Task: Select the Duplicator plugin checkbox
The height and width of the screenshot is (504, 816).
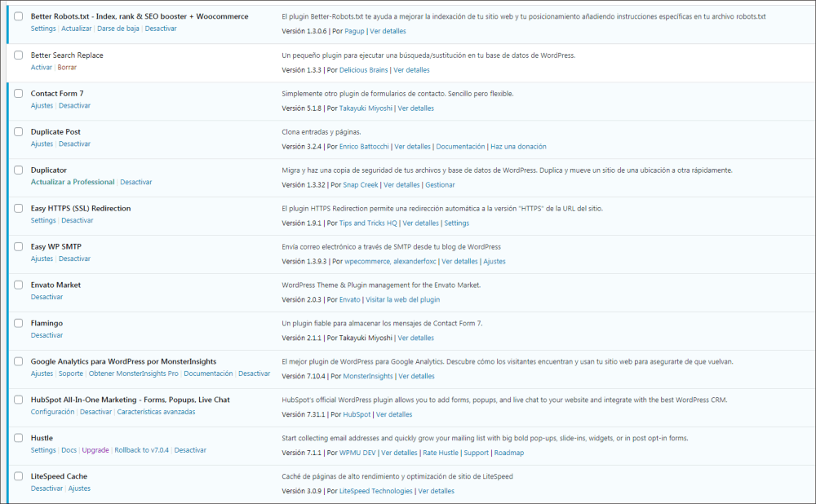Action: point(18,170)
